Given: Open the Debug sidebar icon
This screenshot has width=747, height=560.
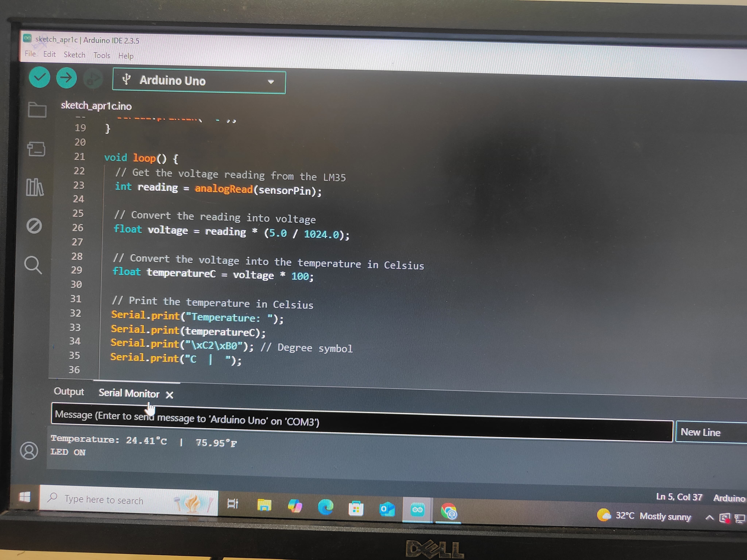Looking at the screenshot, I should (x=34, y=226).
